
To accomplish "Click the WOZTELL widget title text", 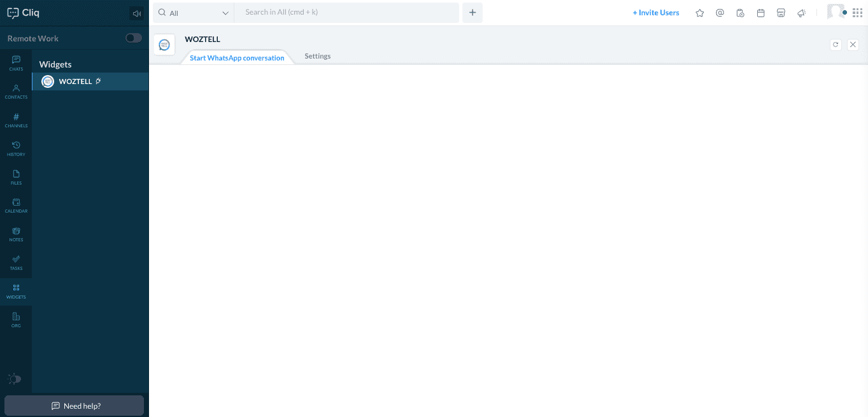I will (203, 39).
